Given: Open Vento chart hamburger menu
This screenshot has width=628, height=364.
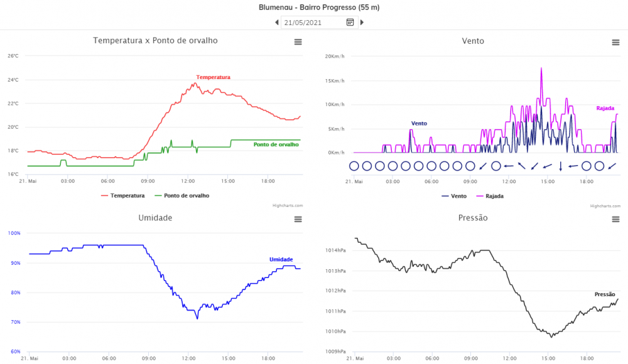Looking at the screenshot, I should pyautogui.click(x=616, y=42).
